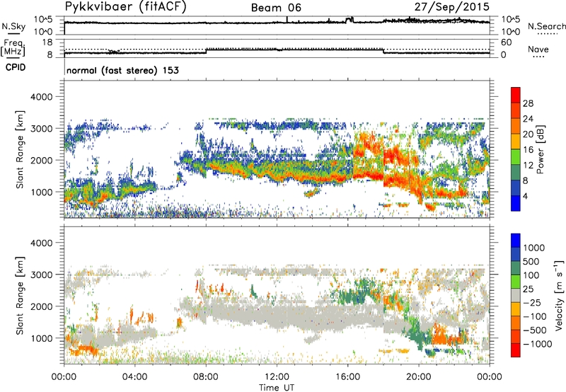Click the 60 label on the Nave axis
The width and height of the screenshot is (566, 392).
click(506, 42)
